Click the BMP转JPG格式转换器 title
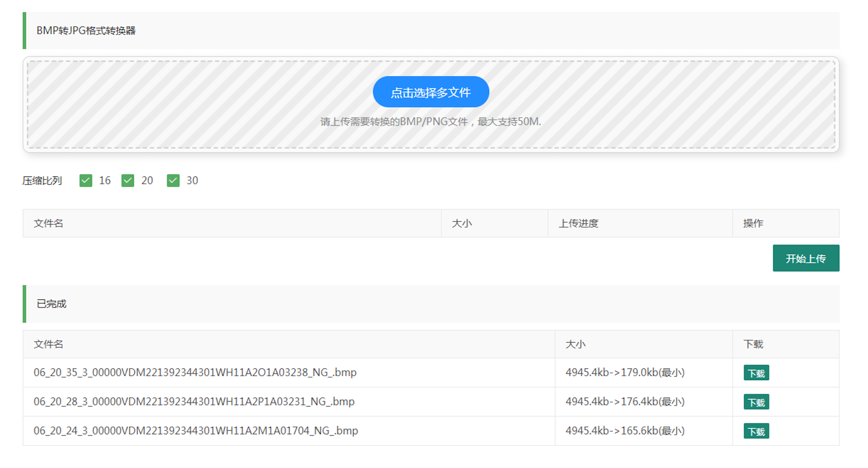Screen dimensions: 868x468 coord(86,31)
